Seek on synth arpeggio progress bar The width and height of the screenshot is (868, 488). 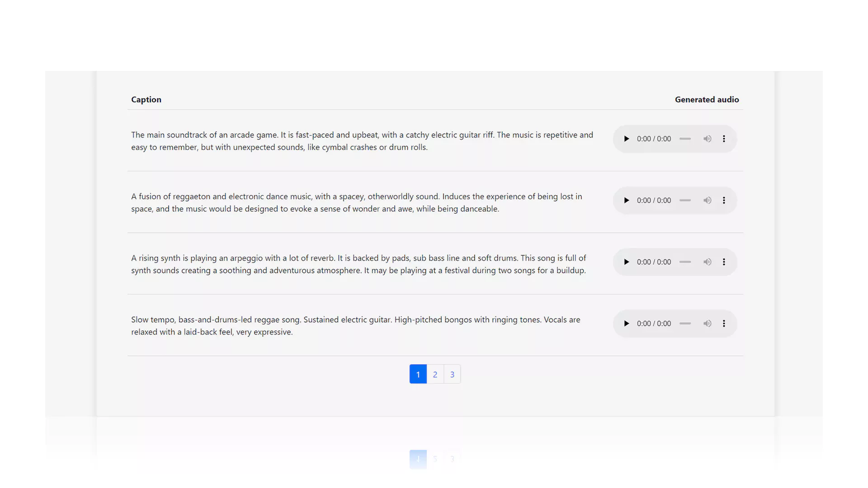point(685,262)
